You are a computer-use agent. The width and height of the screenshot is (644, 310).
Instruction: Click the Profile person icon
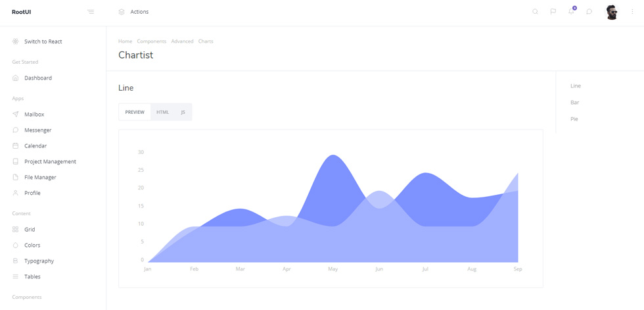pyautogui.click(x=16, y=193)
